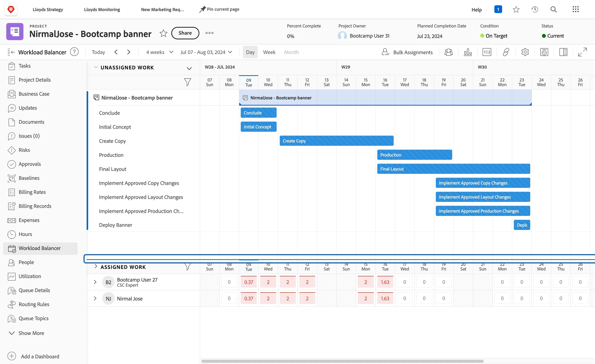Open the recent history clock icon
The image size is (595, 364).
[535, 9]
